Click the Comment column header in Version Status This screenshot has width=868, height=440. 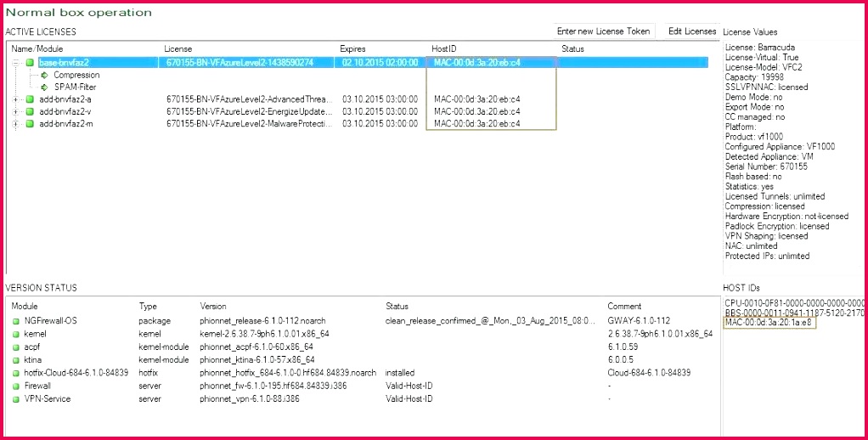coord(624,306)
